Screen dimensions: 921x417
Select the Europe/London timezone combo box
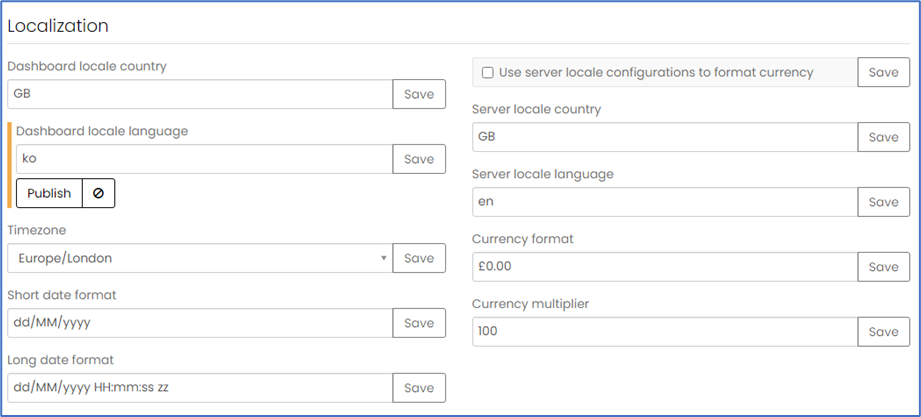[200, 258]
